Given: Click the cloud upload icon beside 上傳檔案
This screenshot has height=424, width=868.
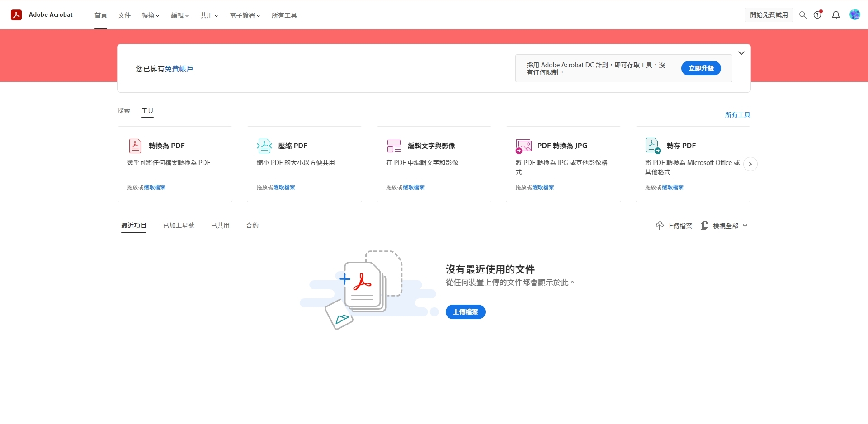Looking at the screenshot, I should click(660, 226).
